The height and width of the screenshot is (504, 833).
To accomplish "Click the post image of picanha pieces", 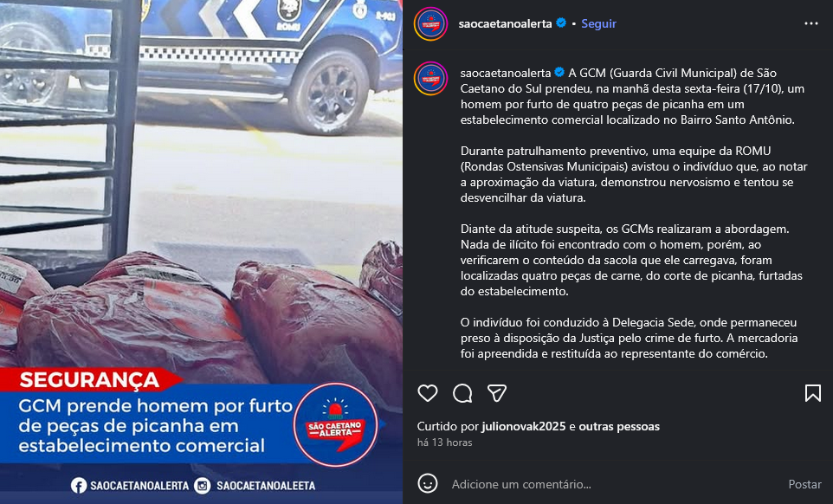I will (202, 252).
